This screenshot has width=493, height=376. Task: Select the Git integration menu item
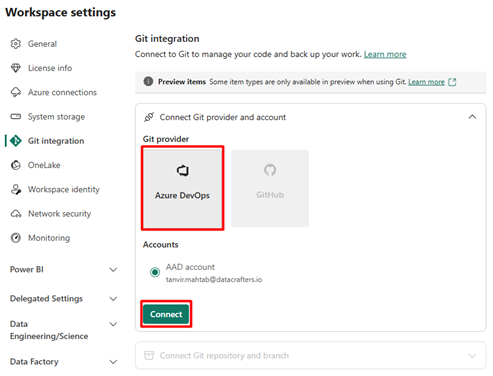pyautogui.click(x=56, y=141)
